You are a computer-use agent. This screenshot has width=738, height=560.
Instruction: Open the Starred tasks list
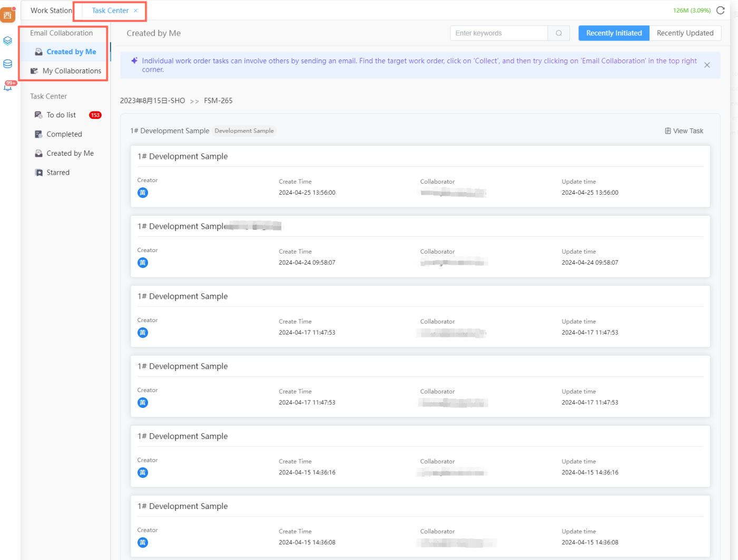pyautogui.click(x=58, y=173)
